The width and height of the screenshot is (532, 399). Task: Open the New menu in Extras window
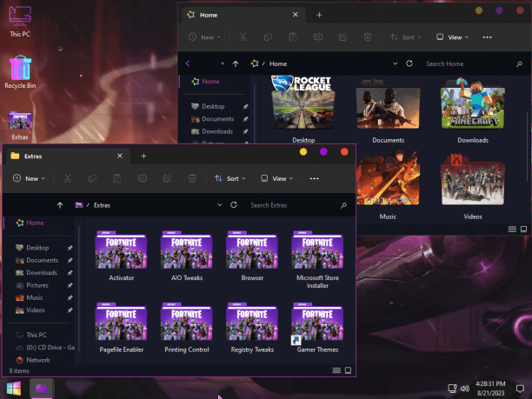[29, 178]
